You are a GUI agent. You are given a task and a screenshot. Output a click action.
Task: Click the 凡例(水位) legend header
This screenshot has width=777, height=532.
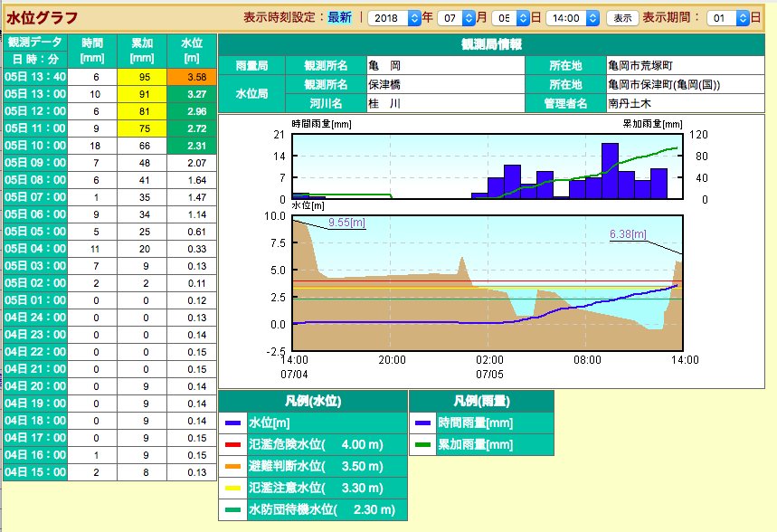point(313,401)
